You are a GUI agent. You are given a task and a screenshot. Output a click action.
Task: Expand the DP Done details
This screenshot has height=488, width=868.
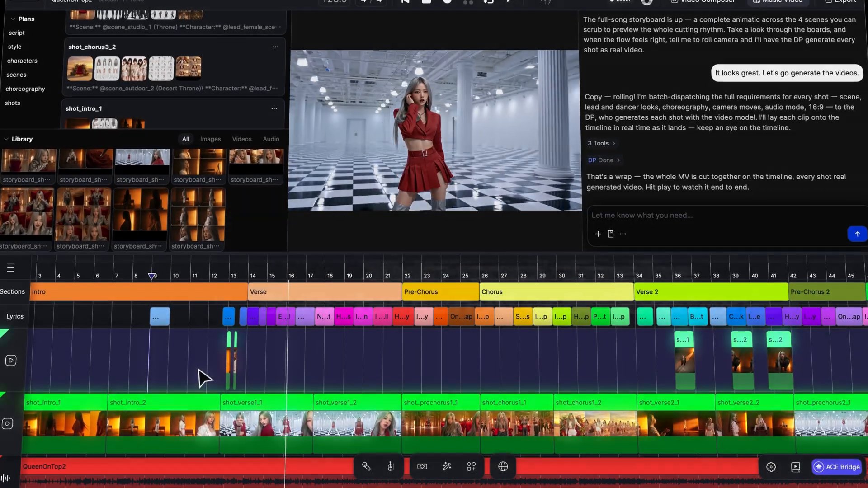click(604, 160)
